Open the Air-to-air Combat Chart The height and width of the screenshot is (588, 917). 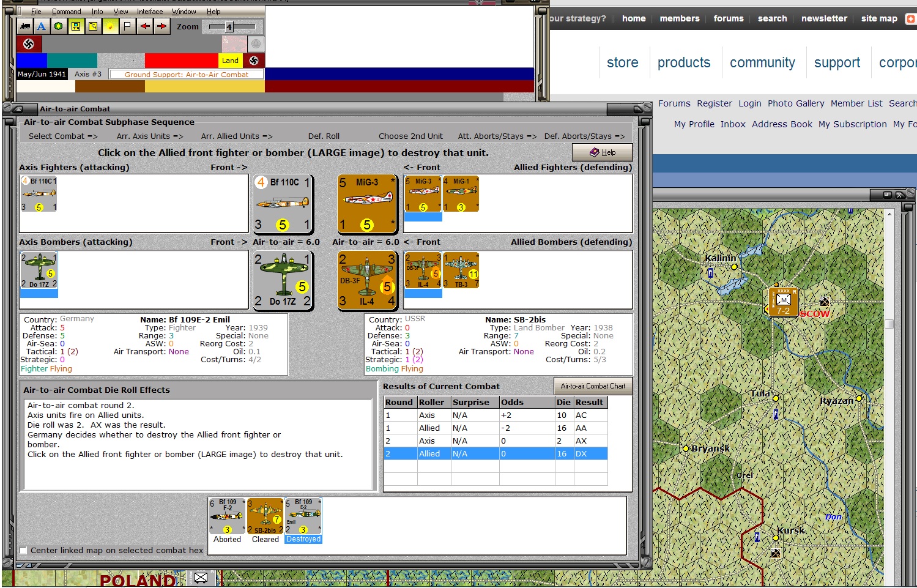(x=593, y=385)
